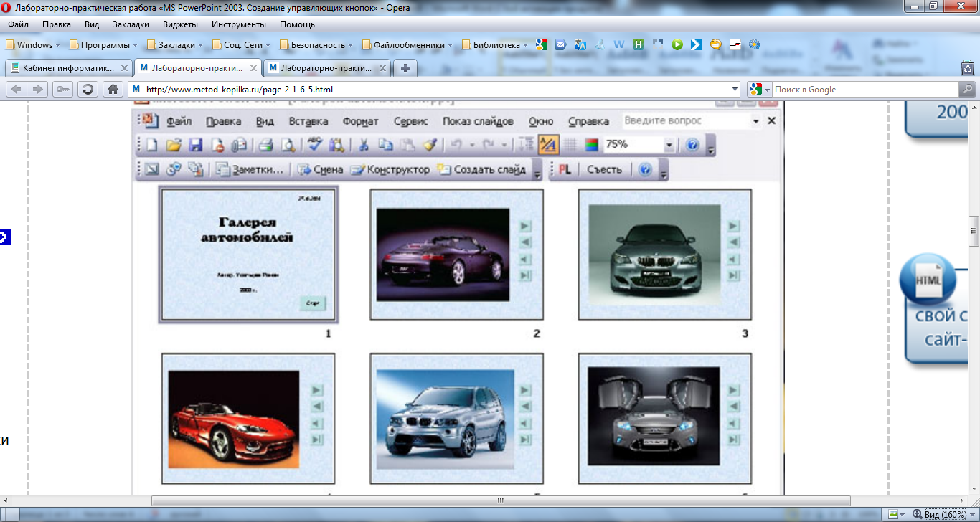980x522 pixels.
Task: Open the Инструменты menu in Opera
Action: point(239,24)
